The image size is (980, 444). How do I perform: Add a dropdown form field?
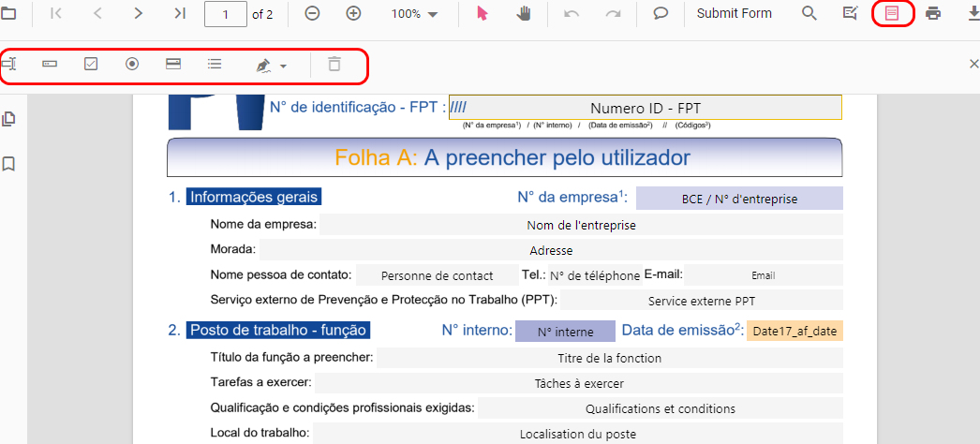[173, 64]
